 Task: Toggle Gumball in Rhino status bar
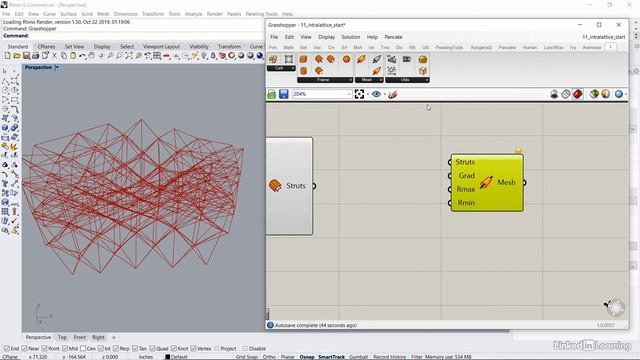coord(359,357)
